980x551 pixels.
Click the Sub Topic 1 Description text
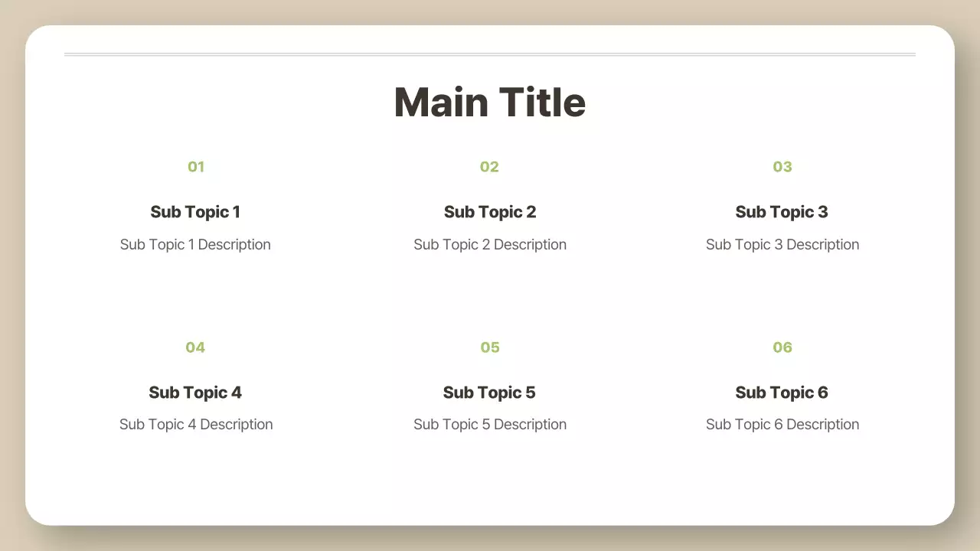click(x=195, y=245)
